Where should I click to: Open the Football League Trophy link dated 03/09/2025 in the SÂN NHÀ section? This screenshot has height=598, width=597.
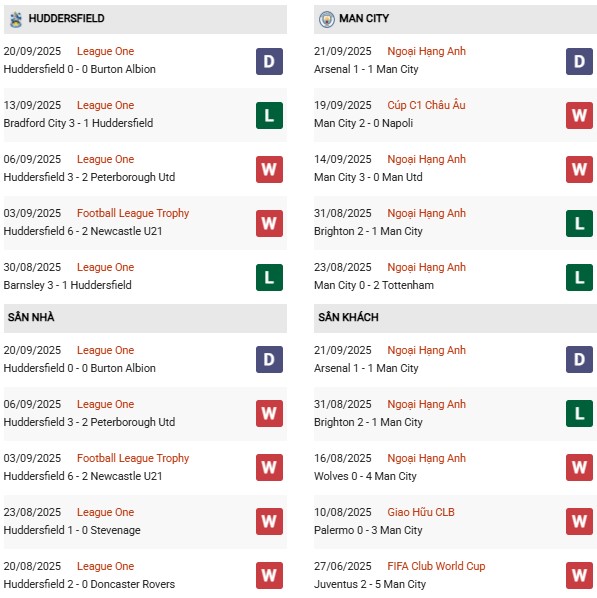tap(133, 458)
